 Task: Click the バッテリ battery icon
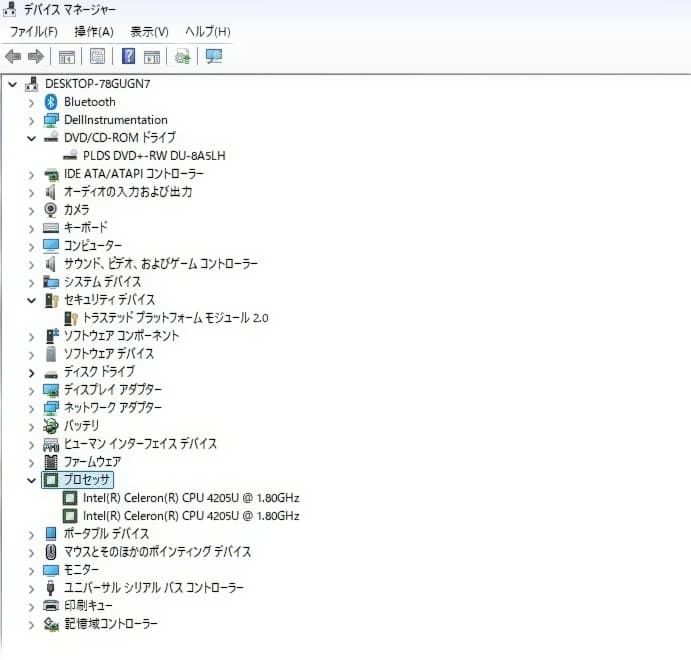51,426
